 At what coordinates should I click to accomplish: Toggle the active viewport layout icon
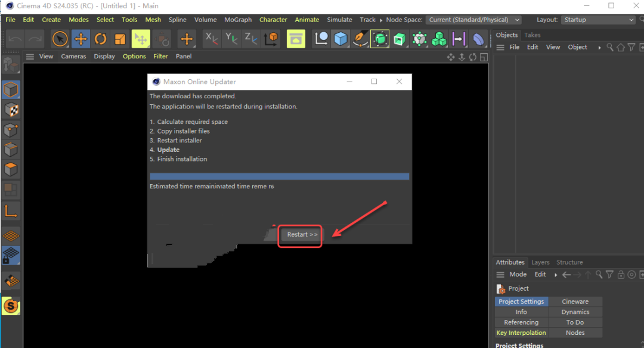pyautogui.click(x=484, y=57)
